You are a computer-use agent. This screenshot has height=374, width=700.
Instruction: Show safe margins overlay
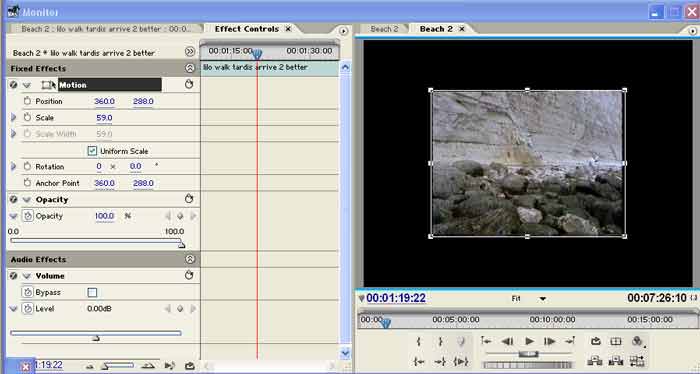pos(616,341)
